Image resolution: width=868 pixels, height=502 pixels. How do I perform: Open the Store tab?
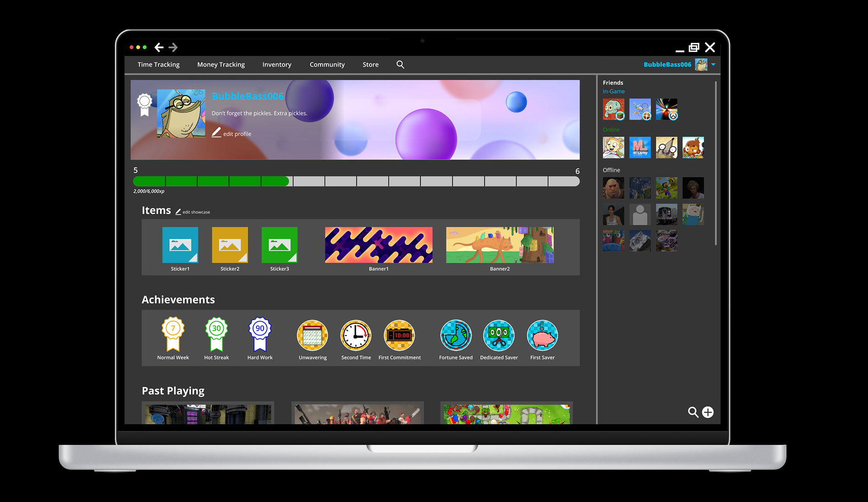point(371,65)
